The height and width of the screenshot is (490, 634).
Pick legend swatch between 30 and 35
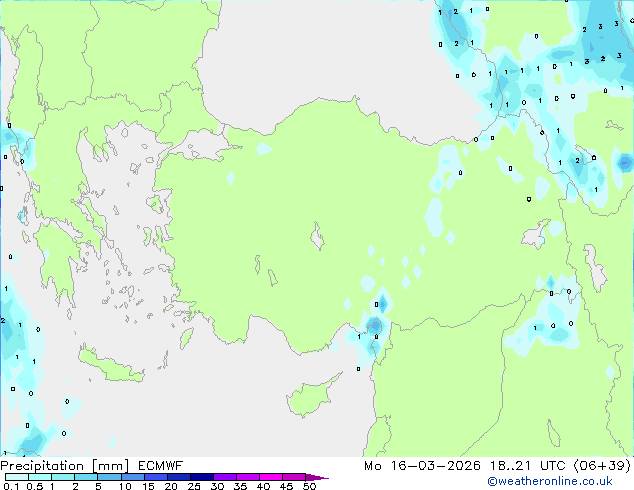pos(229,477)
